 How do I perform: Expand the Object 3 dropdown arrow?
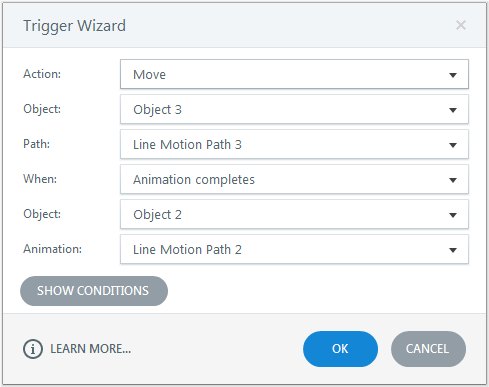click(x=453, y=110)
